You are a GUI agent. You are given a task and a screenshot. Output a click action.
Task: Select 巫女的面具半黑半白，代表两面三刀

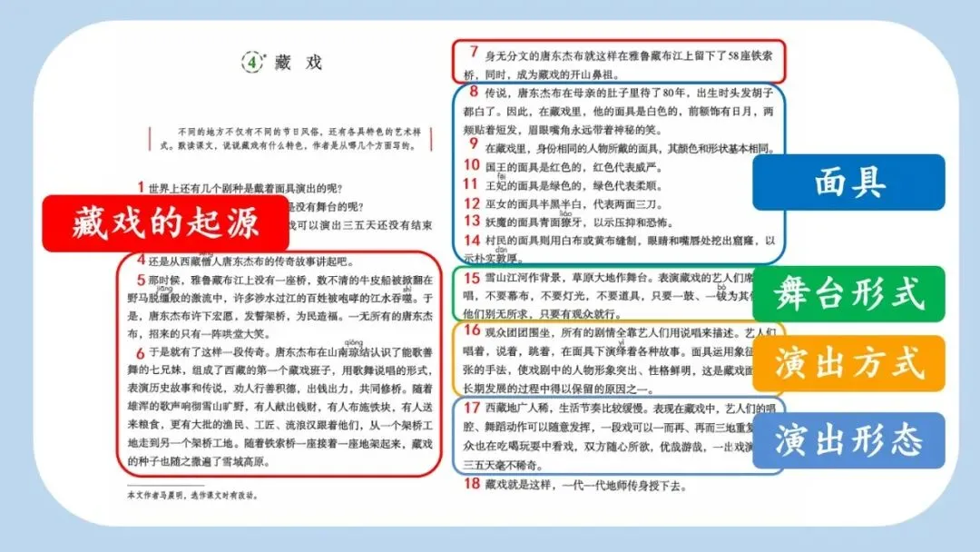tap(573, 203)
